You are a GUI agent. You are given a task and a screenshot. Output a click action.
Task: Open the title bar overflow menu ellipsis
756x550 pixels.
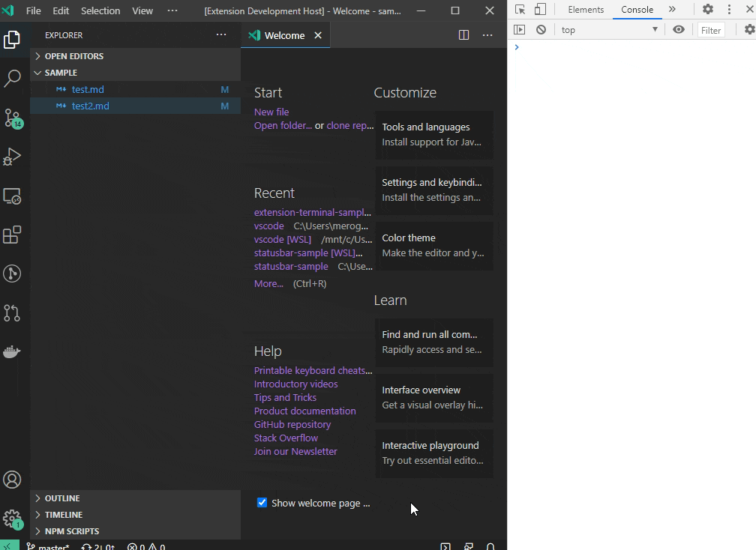pos(172,10)
